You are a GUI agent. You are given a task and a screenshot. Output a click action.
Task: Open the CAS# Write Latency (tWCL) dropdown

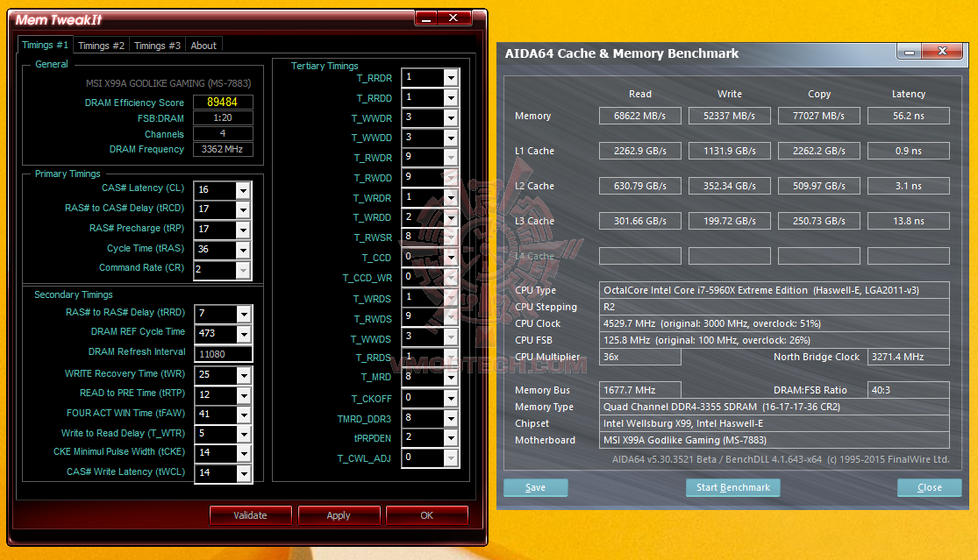pos(244,472)
